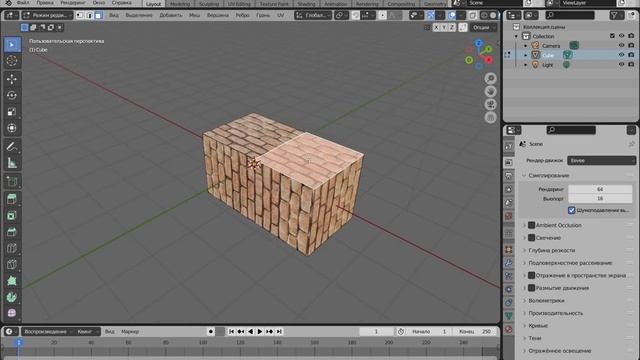Select the Extrude Region tool

12,199
